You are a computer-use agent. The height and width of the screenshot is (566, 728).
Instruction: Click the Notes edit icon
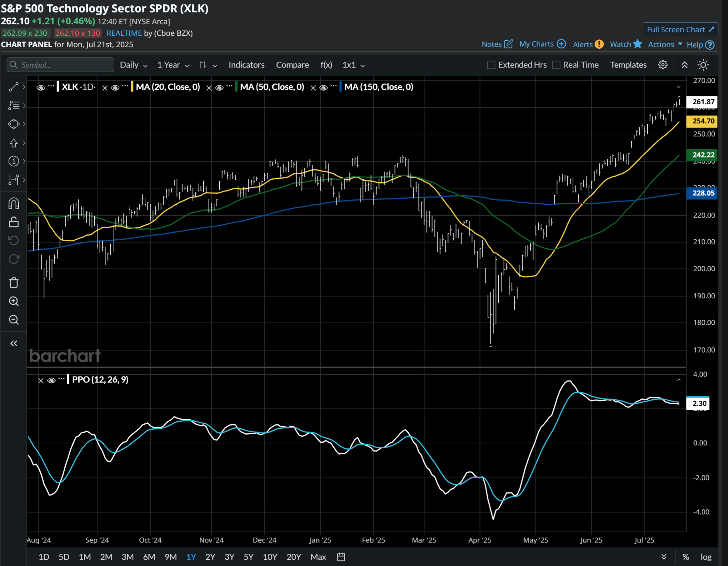coord(509,44)
